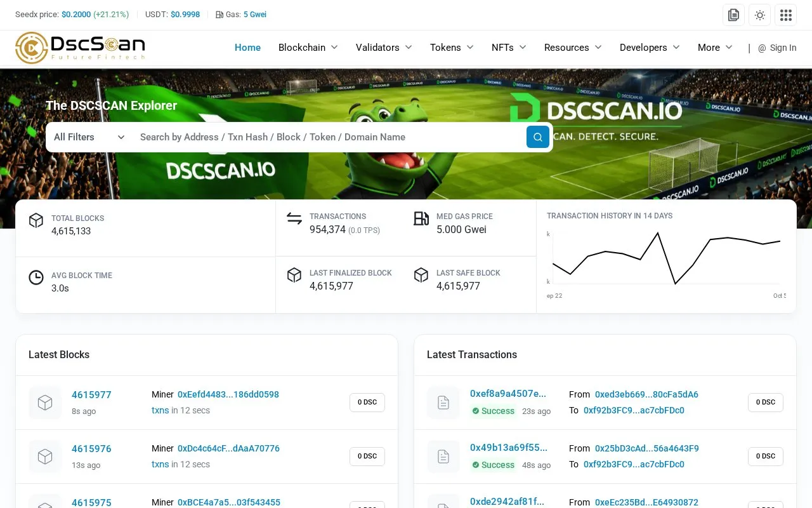The width and height of the screenshot is (812, 508).
Task: Click transaction document icon beside 0x49b13a69f55
Action: click(443, 457)
